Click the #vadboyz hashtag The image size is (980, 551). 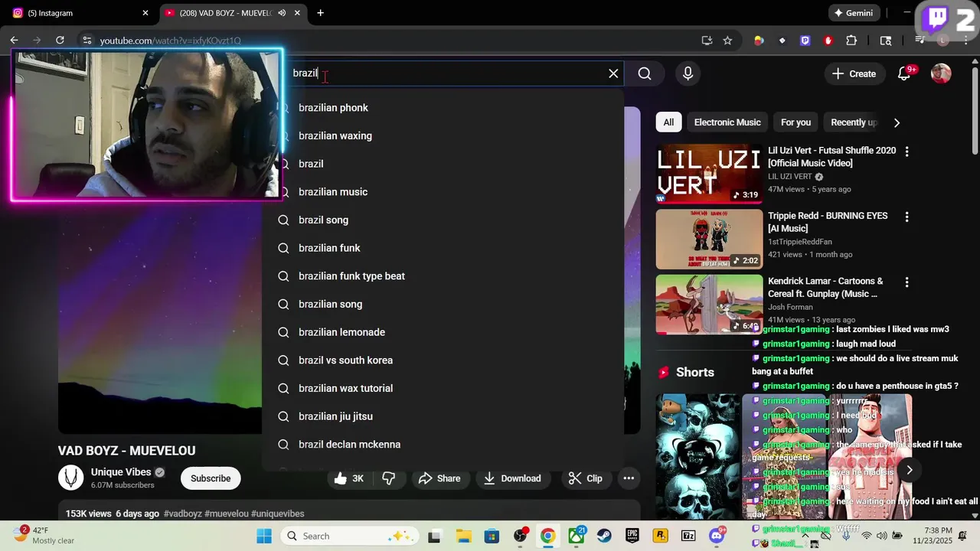(x=182, y=514)
